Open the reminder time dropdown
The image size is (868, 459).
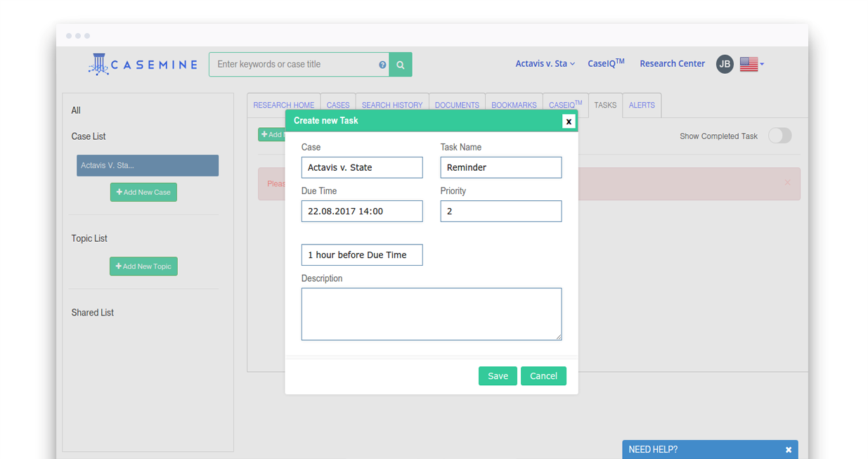click(362, 255)
